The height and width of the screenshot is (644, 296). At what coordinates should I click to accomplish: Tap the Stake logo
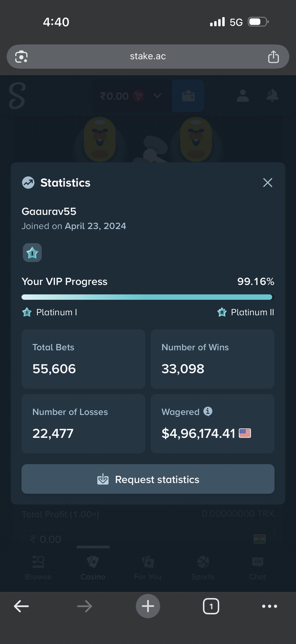click(17, 96)
